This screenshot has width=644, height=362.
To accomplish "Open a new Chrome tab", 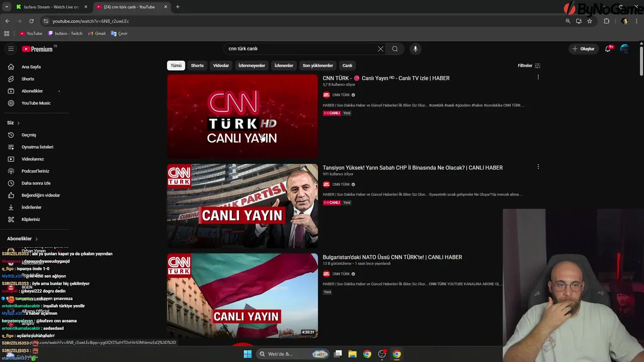I will click(178, 7).
